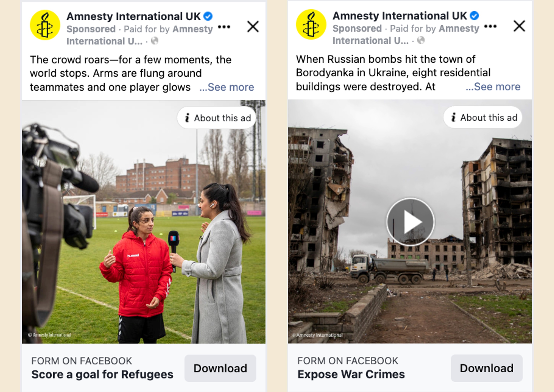
Task: Expand left ad text with See more
Action: click(227, 87)
